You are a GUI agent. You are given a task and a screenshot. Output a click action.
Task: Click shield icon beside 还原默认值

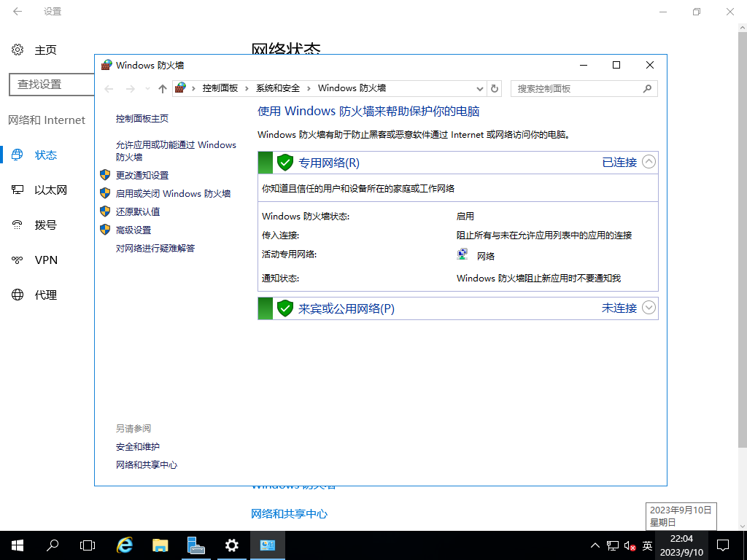105,211
